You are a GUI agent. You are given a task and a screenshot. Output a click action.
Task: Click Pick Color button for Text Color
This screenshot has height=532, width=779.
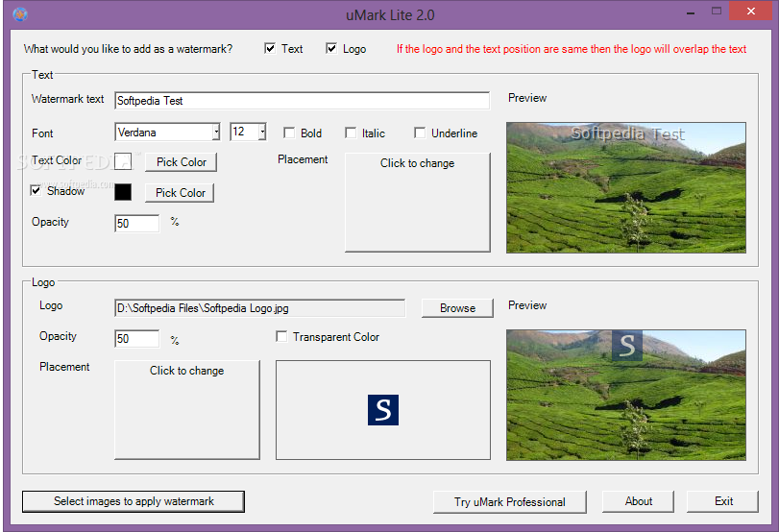181,162
